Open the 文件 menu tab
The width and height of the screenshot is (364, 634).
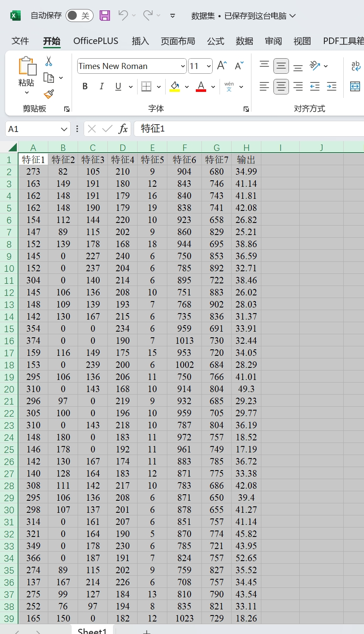tap(20, 41)
